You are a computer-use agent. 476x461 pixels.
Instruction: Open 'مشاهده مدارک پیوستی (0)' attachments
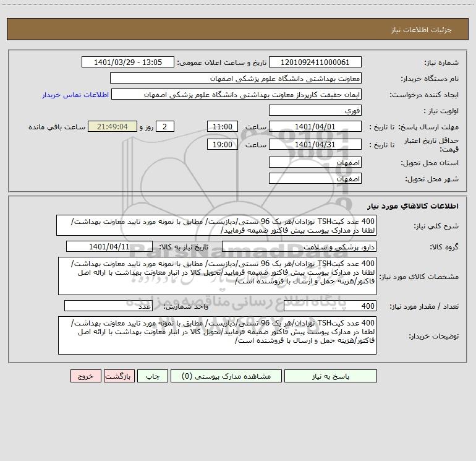click(226, 376)
